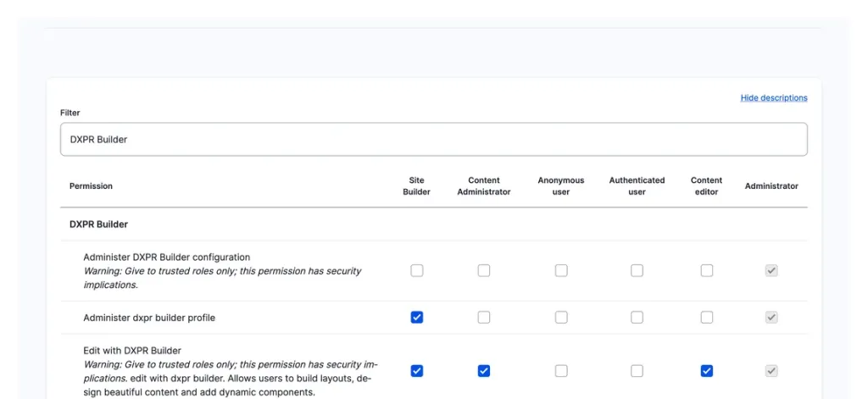Viewport: 868px width, 399px height.
Task: Select the Content editor column header
Action: (x=707, y=186)
